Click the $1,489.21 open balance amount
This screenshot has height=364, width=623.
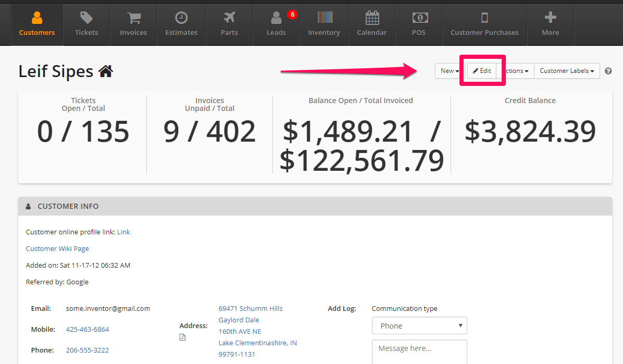[x=347, y=132]
